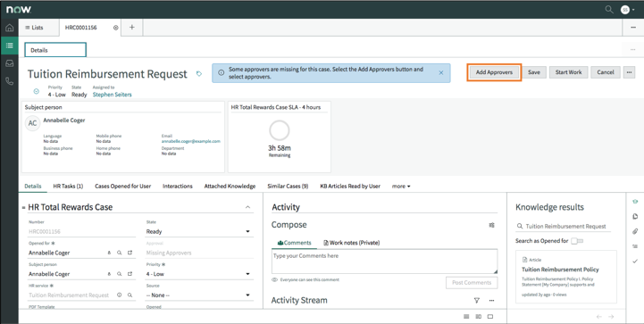Screen dimensions: 644x324
Task: Select the Work notes (Private) tab
Action: point(352,243)
